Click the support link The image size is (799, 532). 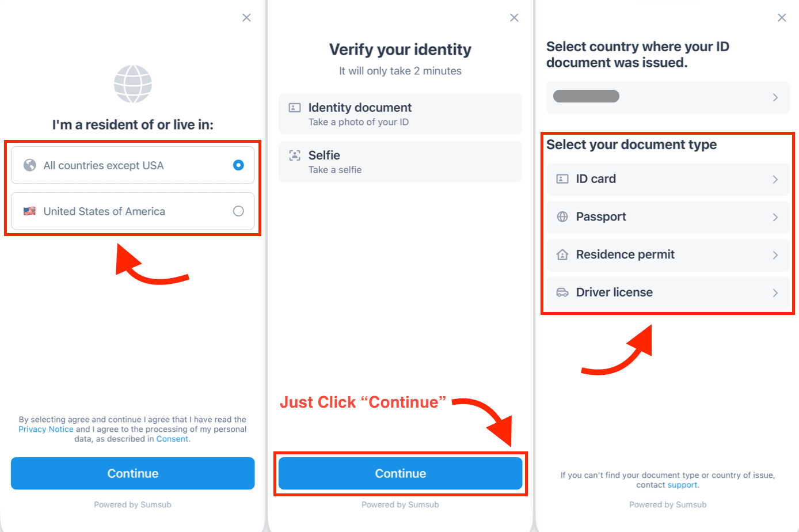(683, 485)
